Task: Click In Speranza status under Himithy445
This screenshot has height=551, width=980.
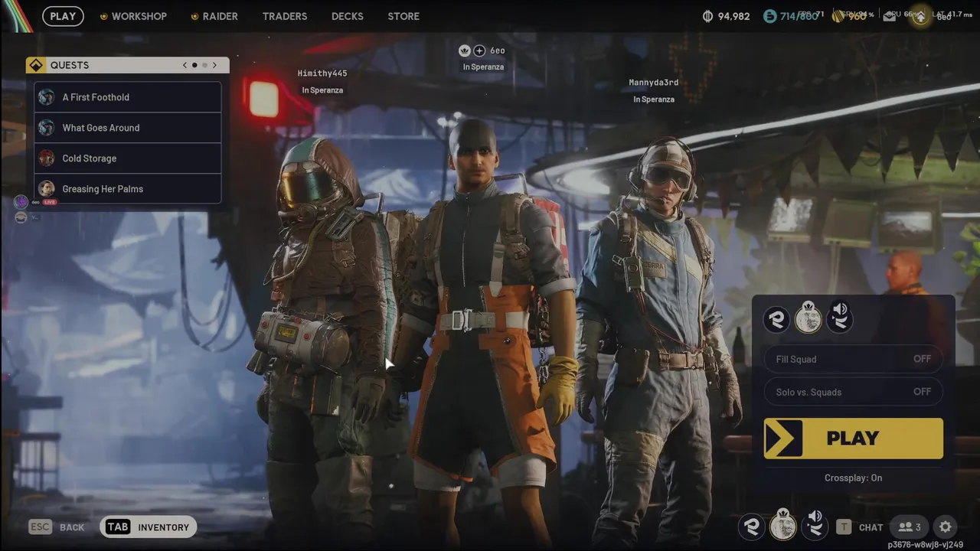Action: (322, 90)
